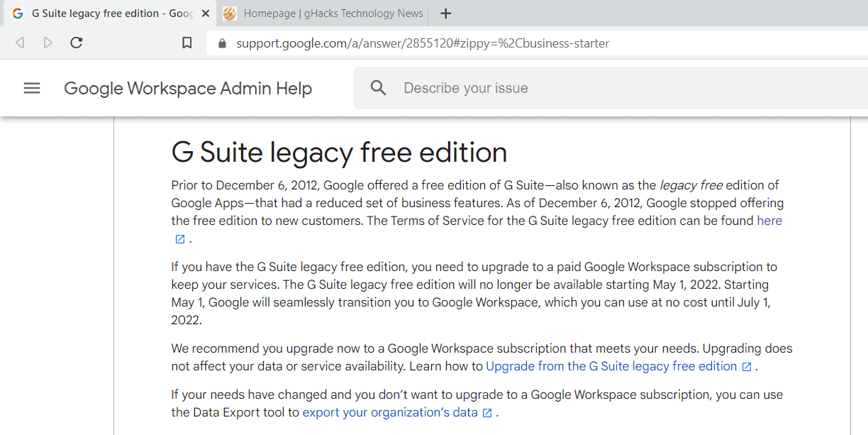Click the address bar URL
The image size is (868, 435).
pyautogui.click(x=423, y=43)
